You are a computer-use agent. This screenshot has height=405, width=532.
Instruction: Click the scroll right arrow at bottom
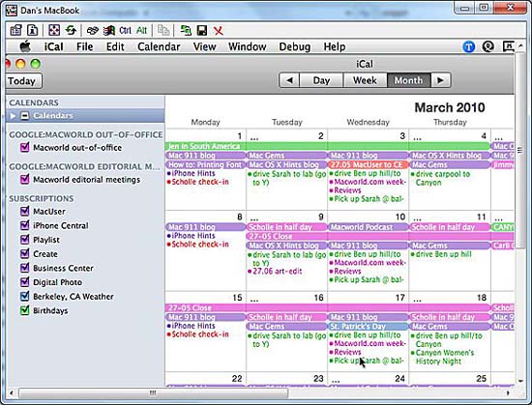tap(508, 393)
